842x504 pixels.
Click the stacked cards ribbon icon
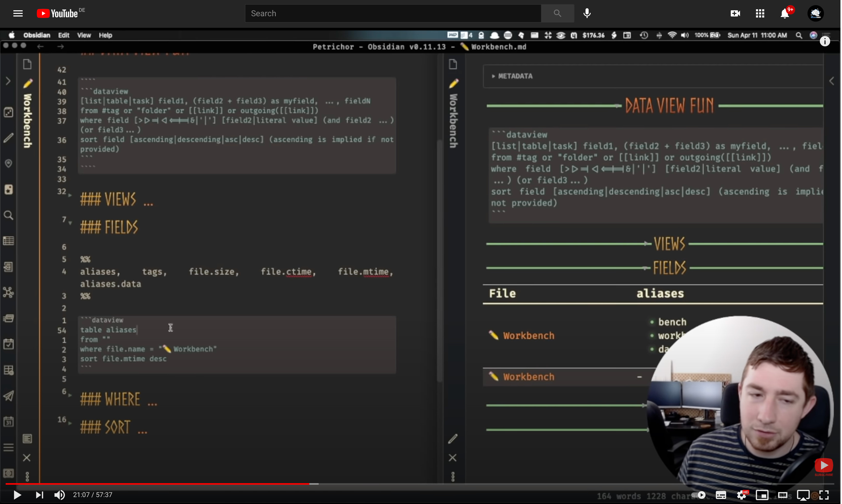click(x=8, y=318)
